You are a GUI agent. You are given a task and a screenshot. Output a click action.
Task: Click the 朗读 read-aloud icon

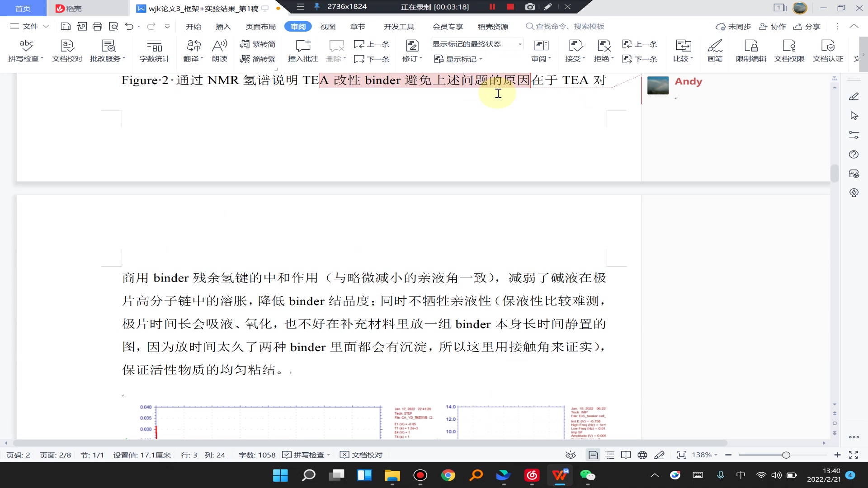[x=219, y=51]
